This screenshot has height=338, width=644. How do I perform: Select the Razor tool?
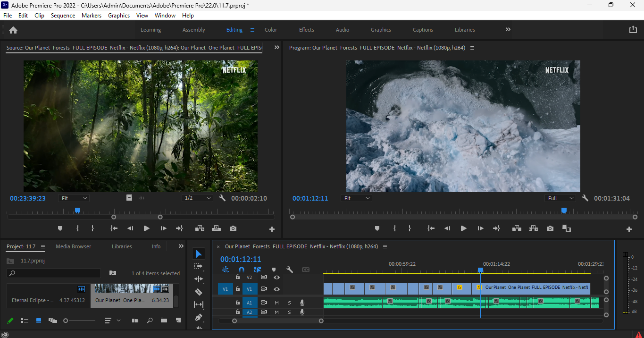tap(199, 292)
